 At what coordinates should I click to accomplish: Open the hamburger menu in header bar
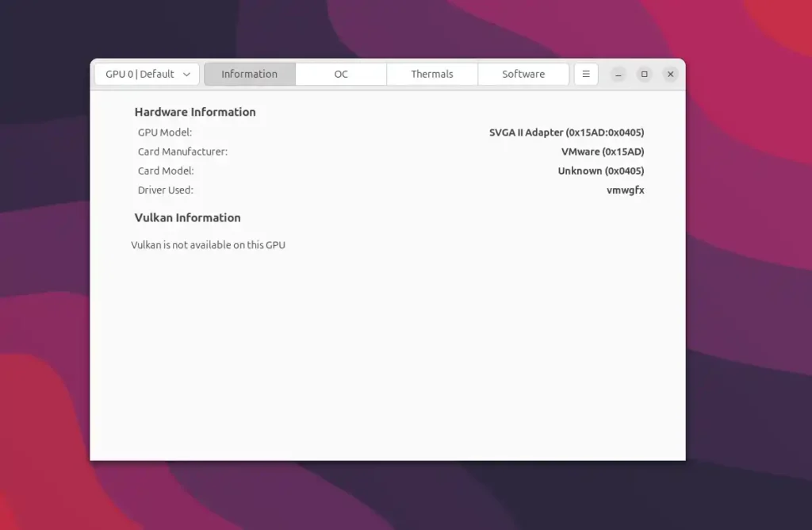click(x=586, y=74)
